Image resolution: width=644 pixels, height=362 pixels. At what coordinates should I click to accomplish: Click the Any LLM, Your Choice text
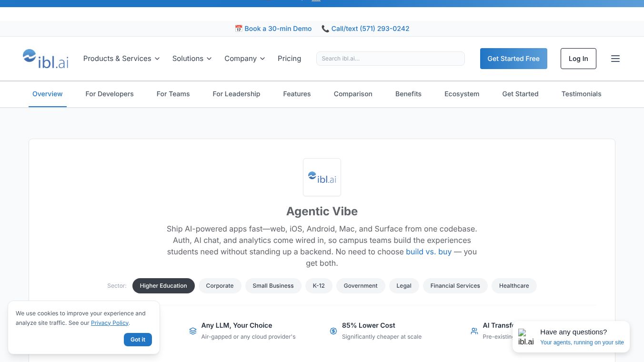[237, 325]
